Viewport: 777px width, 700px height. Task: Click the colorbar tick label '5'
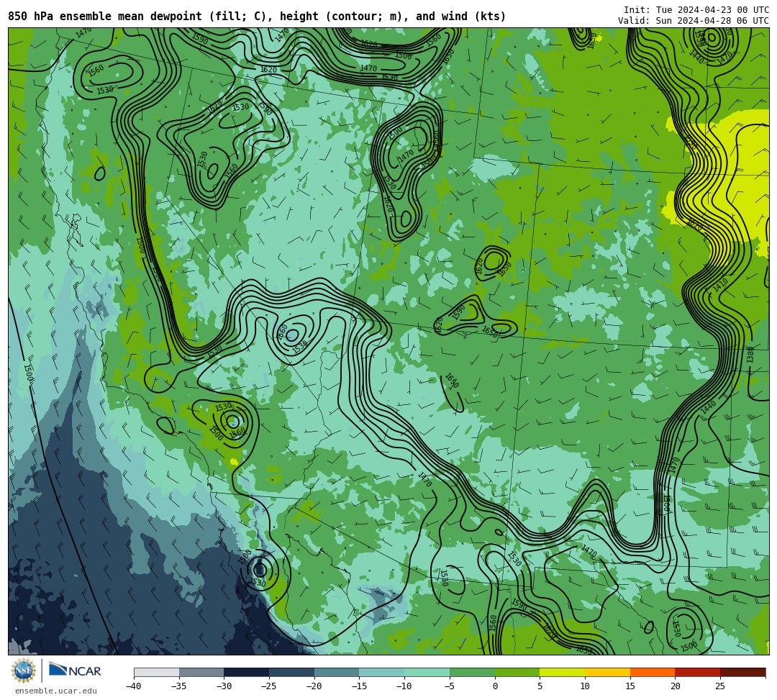point(540,686)
